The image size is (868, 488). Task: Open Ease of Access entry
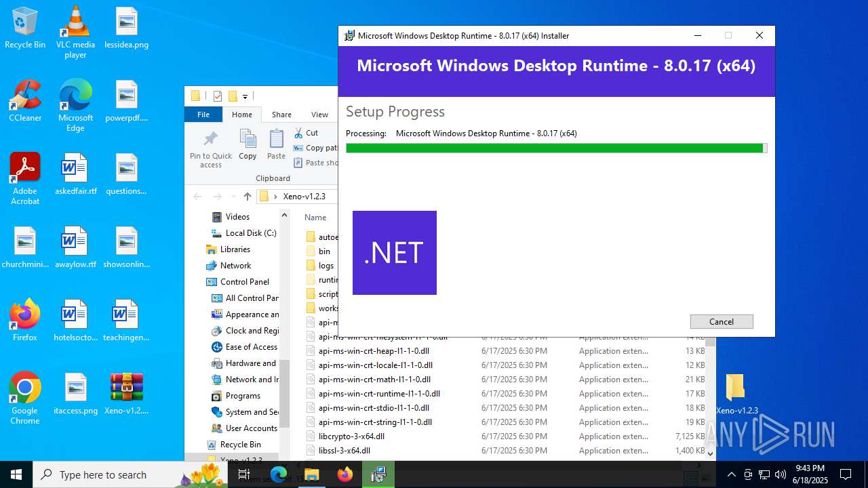(x=245, y=347)
